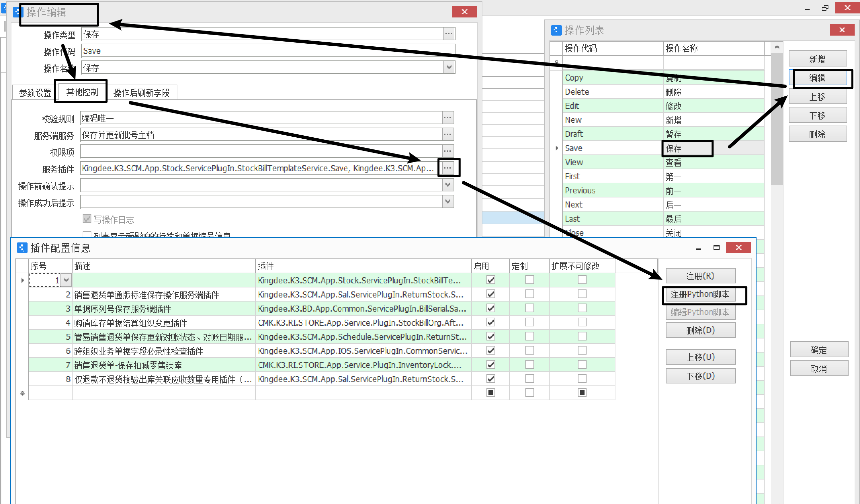Restore down the main application window

click(x=825, y=8)
